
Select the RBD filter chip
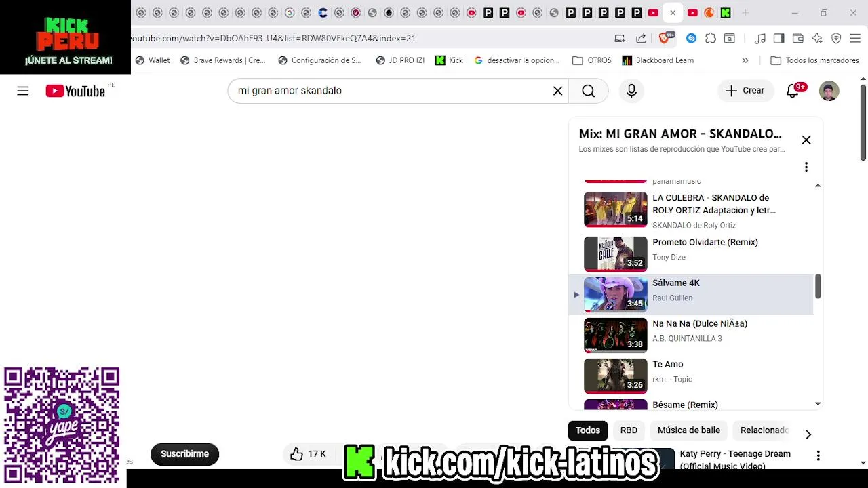629,430
